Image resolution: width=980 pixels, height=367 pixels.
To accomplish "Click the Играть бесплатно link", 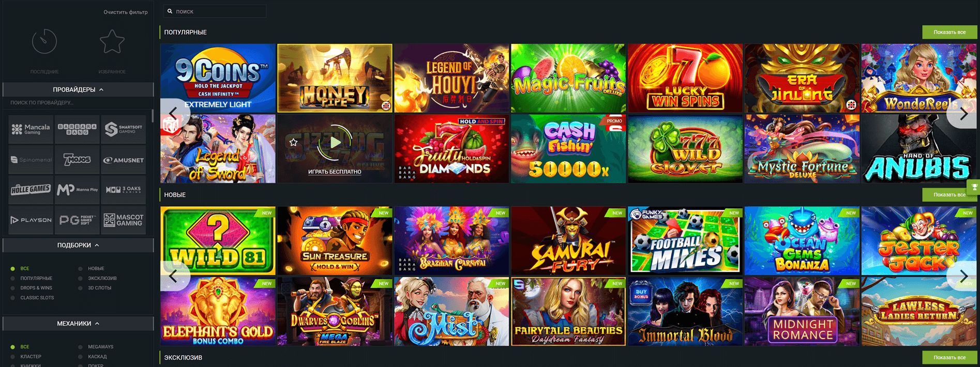I will coord(335,172).
